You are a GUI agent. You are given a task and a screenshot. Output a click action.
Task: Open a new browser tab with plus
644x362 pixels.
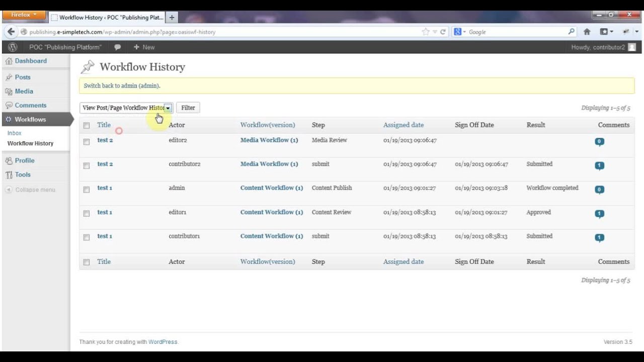click(x=172, y=17)
